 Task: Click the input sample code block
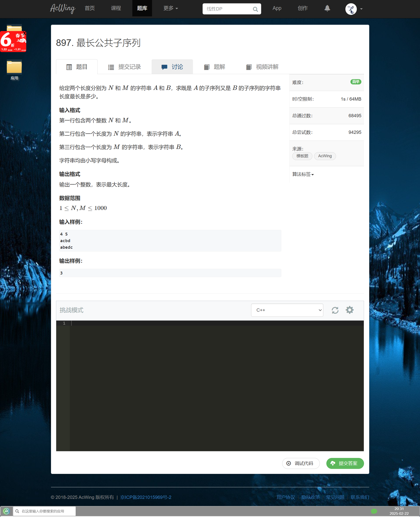170,241
